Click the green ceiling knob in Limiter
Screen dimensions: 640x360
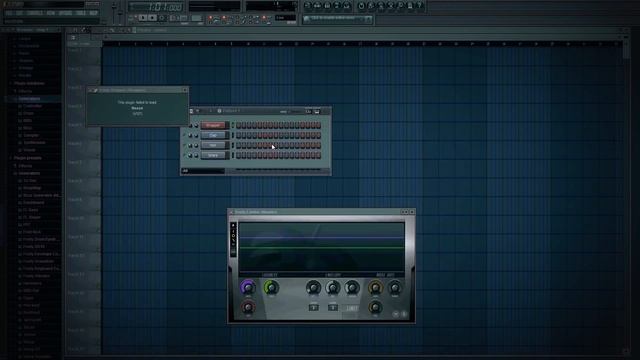[271, 287]
